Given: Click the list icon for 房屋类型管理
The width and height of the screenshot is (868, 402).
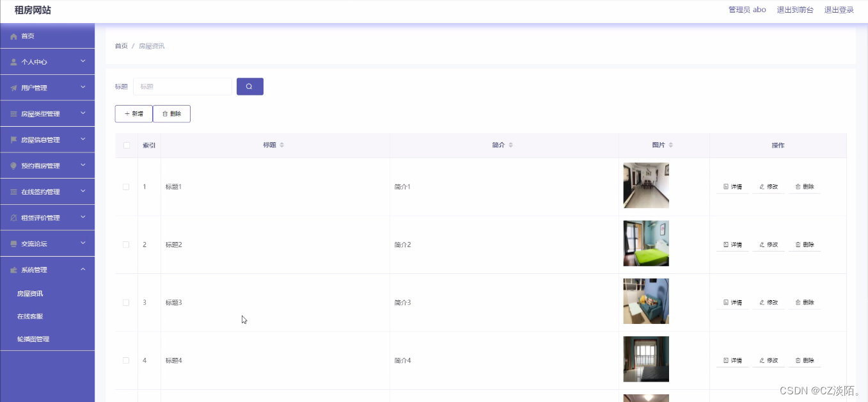Looking at the screenshot, I should pos(13,114).
